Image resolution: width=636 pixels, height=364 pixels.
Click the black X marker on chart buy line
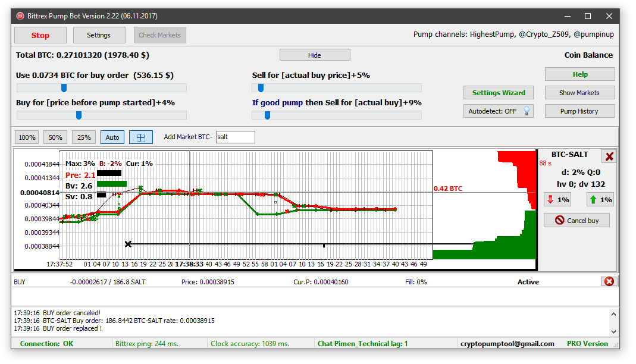click(128, 244)
